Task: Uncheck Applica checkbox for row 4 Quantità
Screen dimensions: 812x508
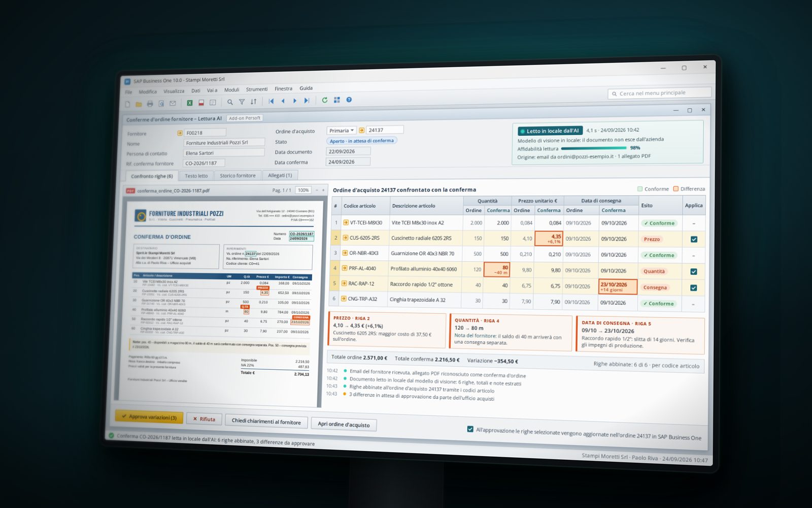Action: coord(694,272)
